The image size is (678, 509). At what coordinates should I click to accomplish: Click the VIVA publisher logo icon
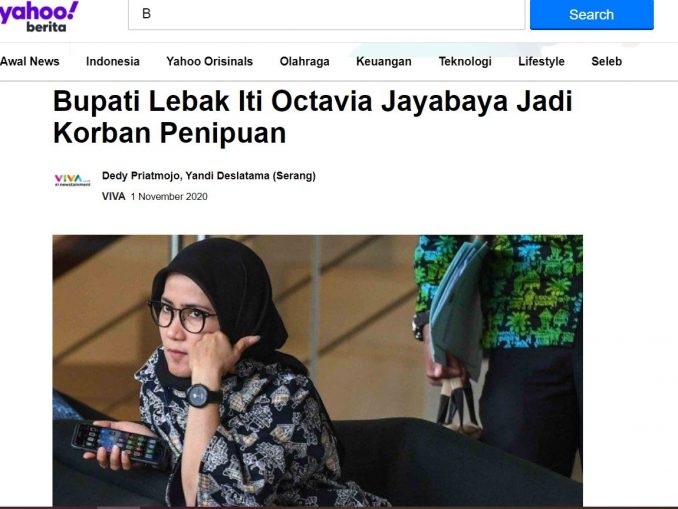tap(73, 179)
